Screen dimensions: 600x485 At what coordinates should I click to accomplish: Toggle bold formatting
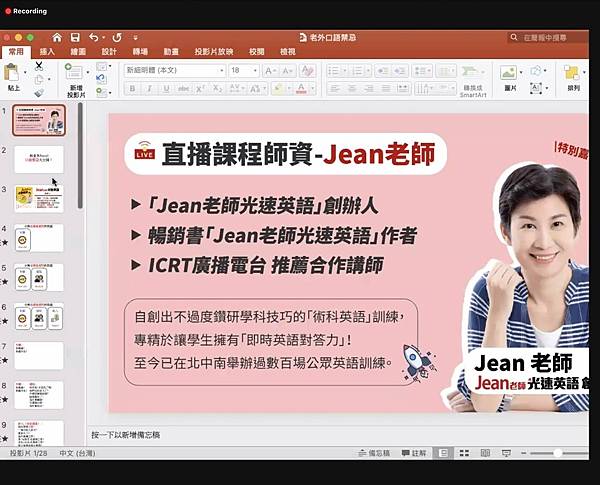[132, 89]
